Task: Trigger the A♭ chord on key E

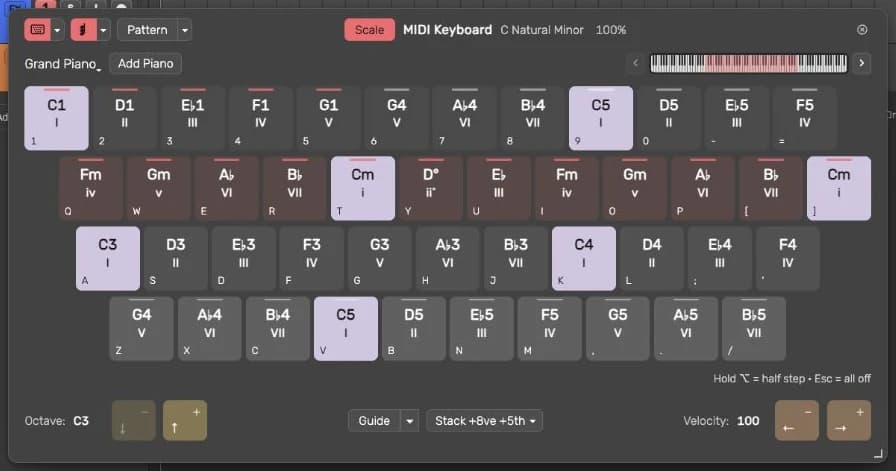Action: (227, 188)
